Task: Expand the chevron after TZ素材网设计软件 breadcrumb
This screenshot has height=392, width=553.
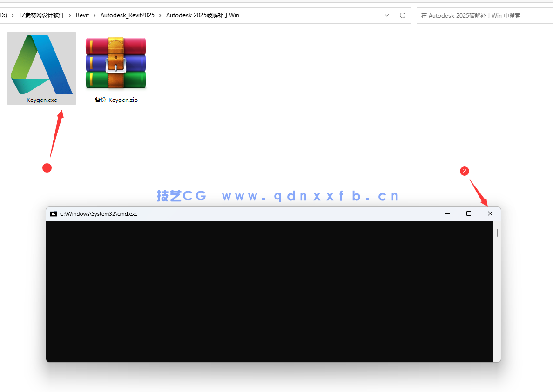Action: pos(70,15)
